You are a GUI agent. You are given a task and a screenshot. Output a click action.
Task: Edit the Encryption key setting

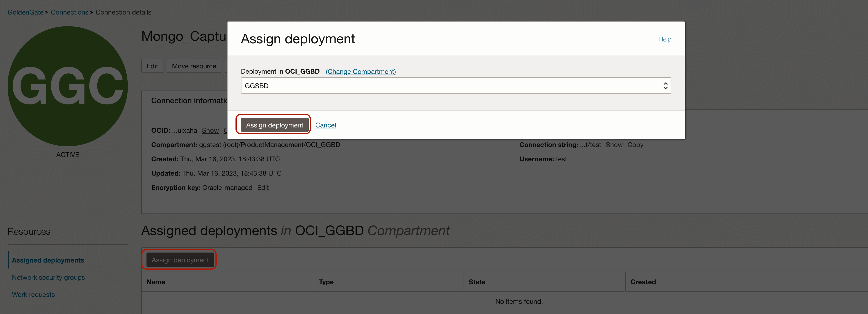262,188
